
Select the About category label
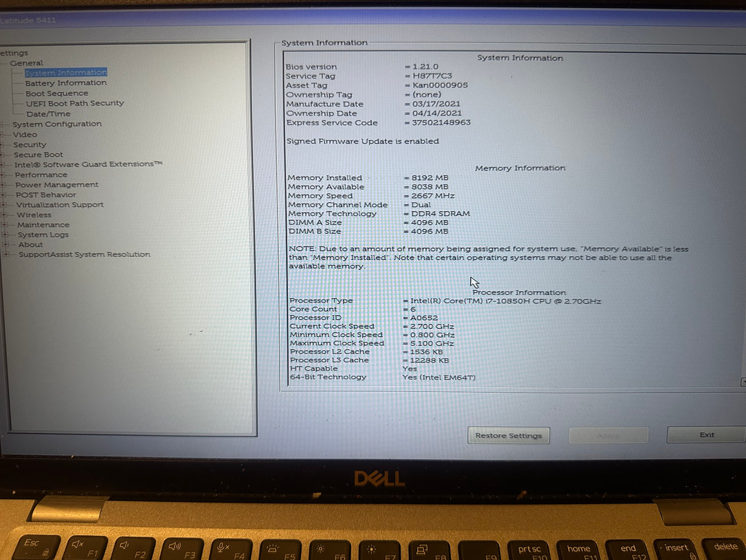coord(31,245)
